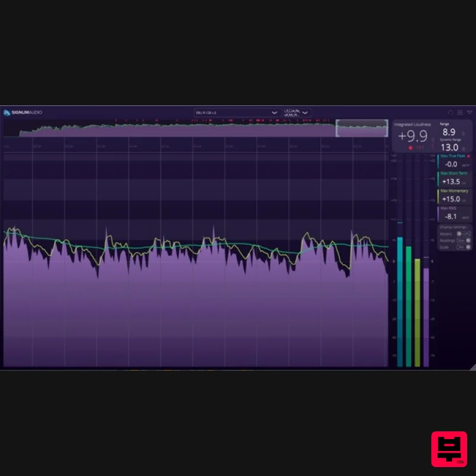This screenshot has width=476, height=476.
Task: Click the Max Momentary +15.0 reading
Action: click(x=451, y=198)
